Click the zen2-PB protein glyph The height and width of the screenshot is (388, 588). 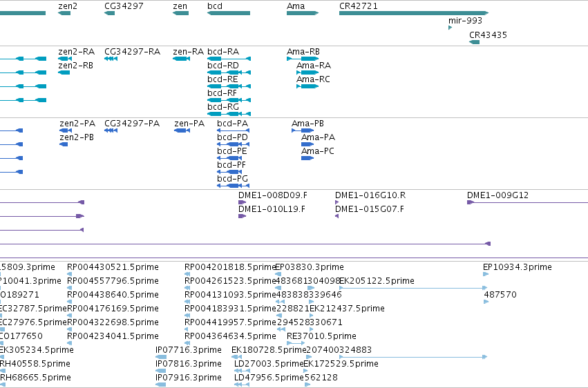coord(64,144)
